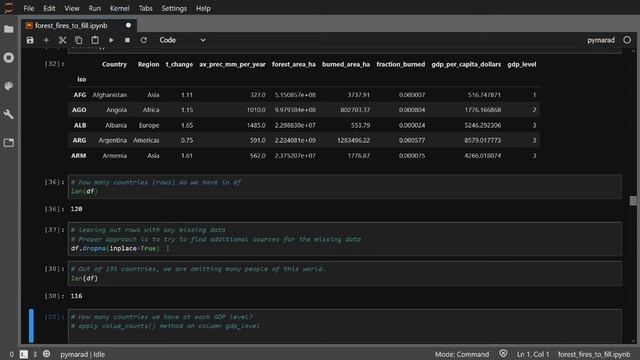Paste cell from clipboard icon
This screenshot has width=640, height=360.
point(95,40)
